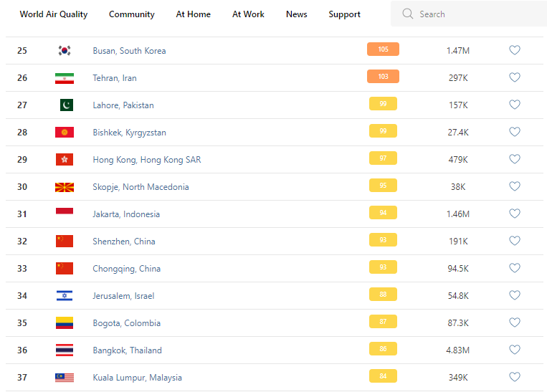Toggle the heart for Jakarta, Indonesia

pyautogui.click(x=515, y=214)
